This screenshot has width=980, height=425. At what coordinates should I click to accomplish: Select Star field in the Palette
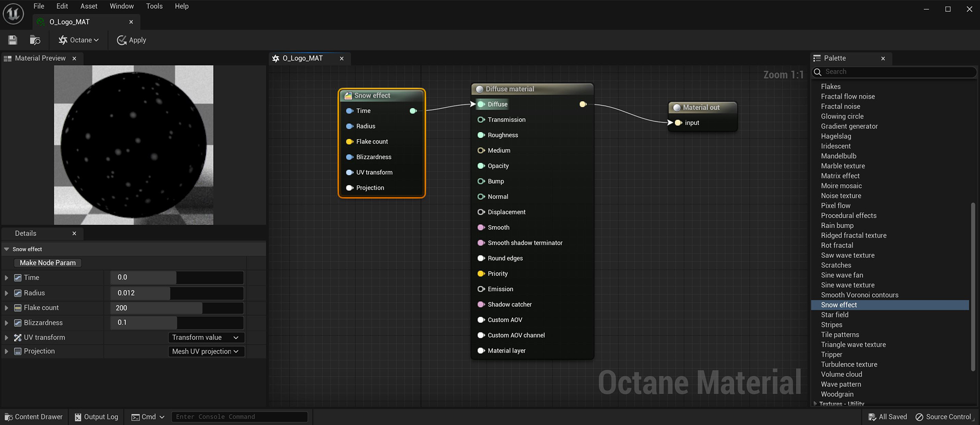pos(834,315)
